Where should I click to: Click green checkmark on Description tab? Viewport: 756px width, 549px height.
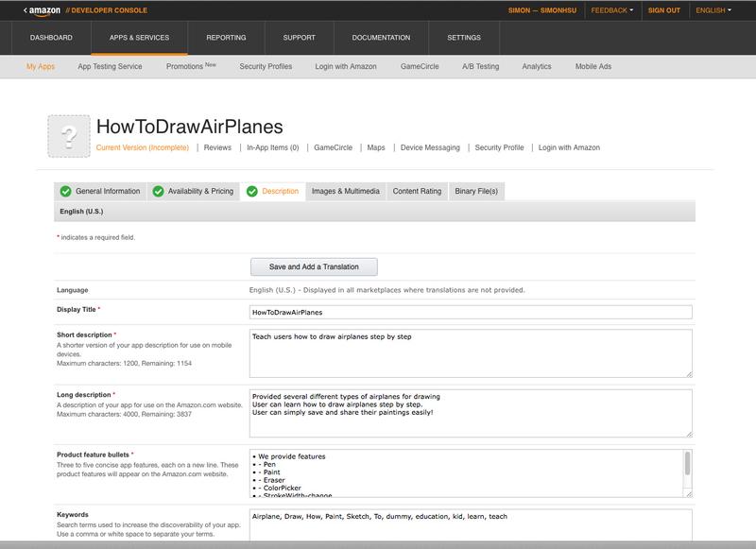(x=251, y=192)
